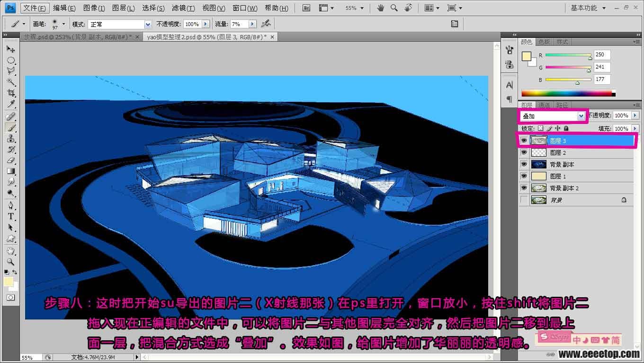Hide layer 背景 副本 2

pyautogui.click(x=524, y=188)
